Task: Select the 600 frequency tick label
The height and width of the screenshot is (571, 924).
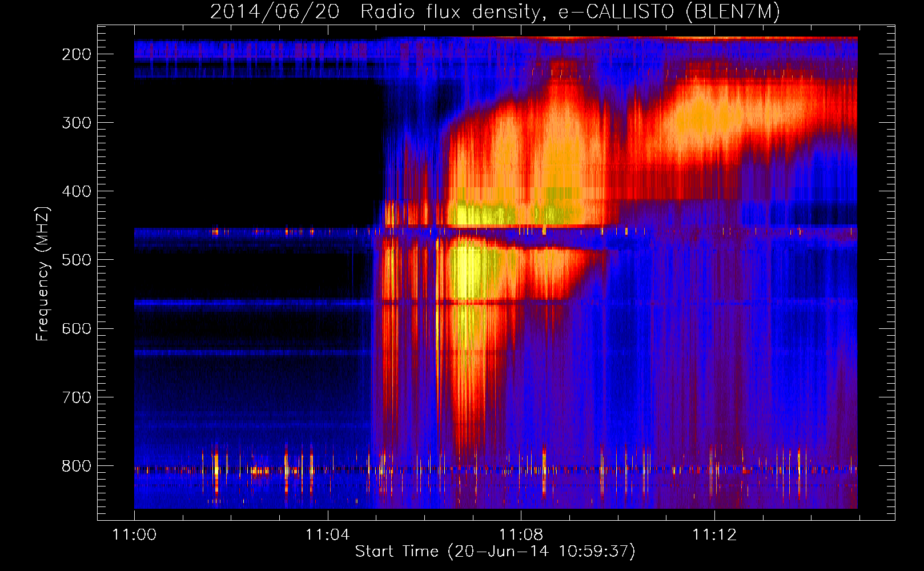Action: point(77,328)
